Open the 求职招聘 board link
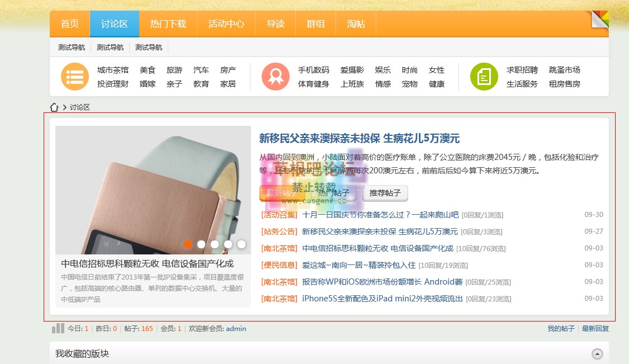Viewport: 629px width, 364px height. [522, 70]
